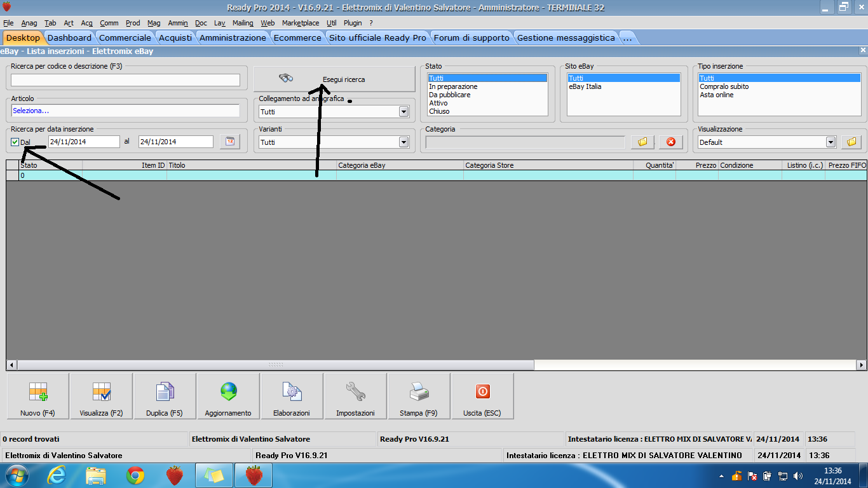Clear category with the red X icon
The image size is (868, 488).
tap(670, 142)
